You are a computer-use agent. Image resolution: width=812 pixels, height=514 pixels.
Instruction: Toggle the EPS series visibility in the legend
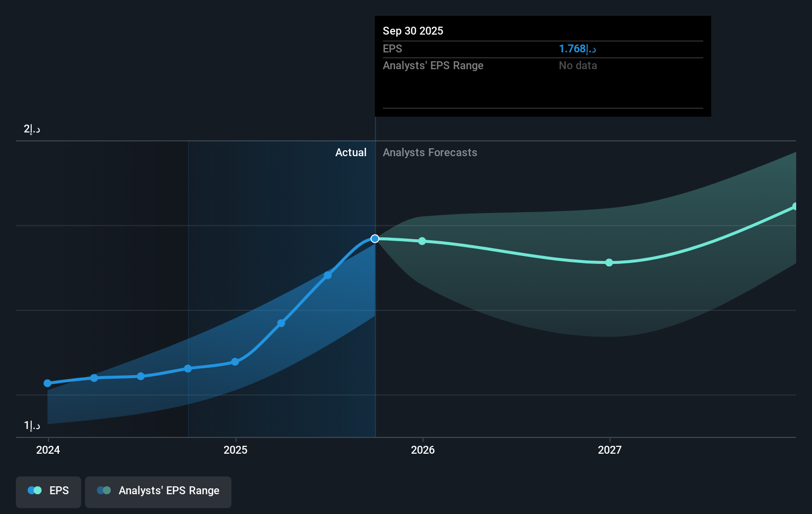48,492
